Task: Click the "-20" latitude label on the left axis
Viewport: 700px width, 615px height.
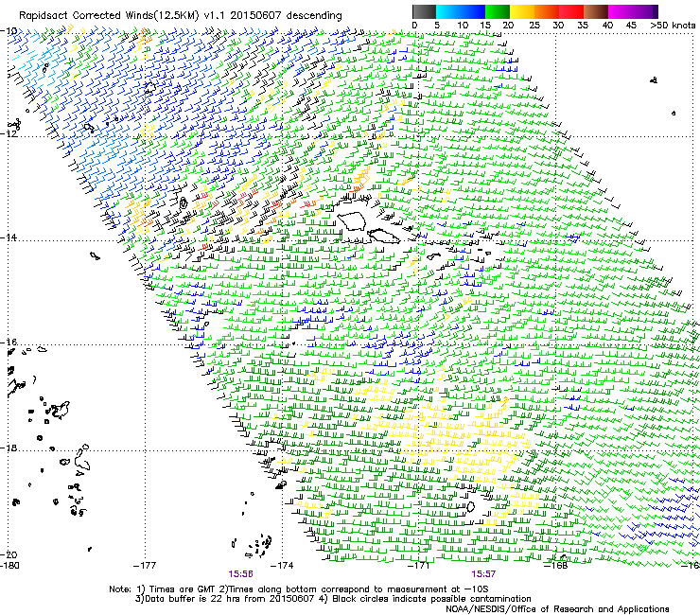Action: pyautogui.click(x=9, y=554)
